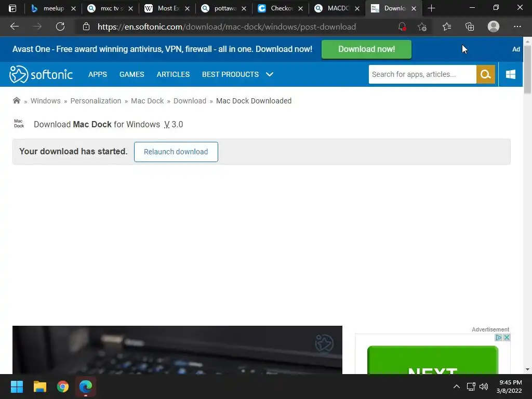Select the Windows platform icon on Softonic
Image resolution: width=532 pixels, height=399 pixels.
click(511, 74)
